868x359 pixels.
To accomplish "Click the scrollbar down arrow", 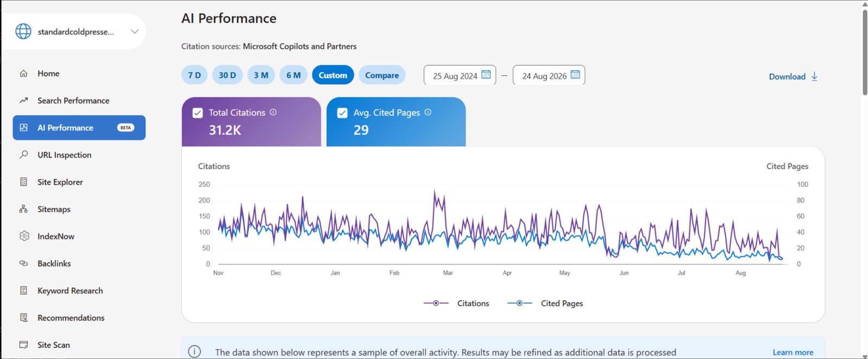I will pyautogui.click(x=865, y=356).
